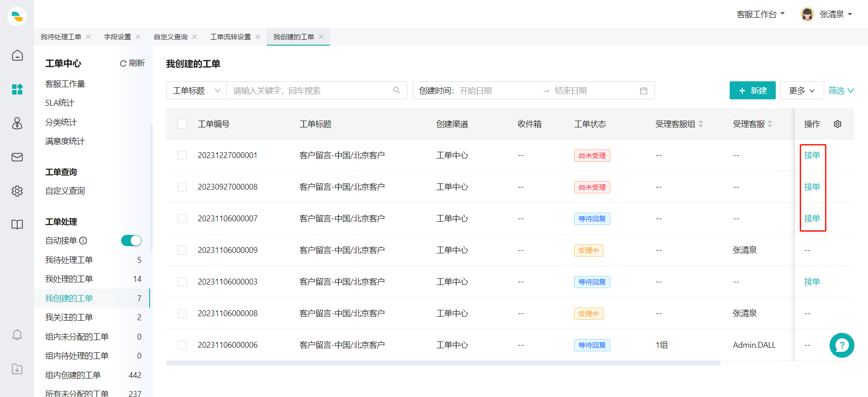
Task: Open the mail icon in sidebar
Action: point(17,157)
